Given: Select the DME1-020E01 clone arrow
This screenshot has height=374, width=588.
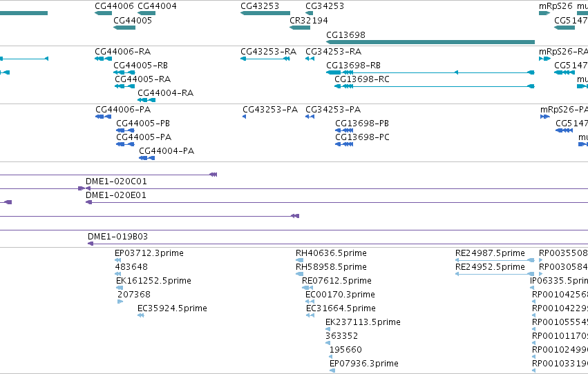Looking at the screenshot, I should (x=89, y=202).
